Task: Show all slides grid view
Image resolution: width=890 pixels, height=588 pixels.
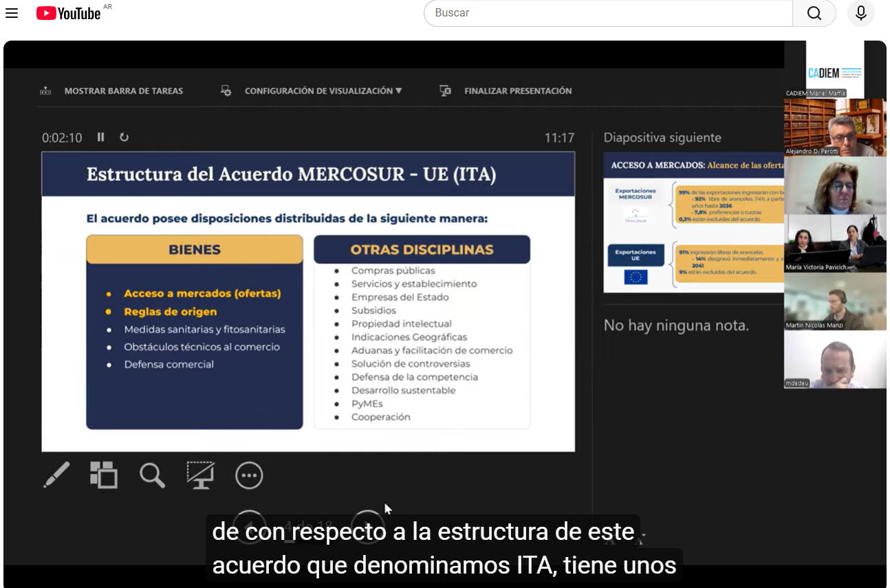Action: click(x=104, y=475)
